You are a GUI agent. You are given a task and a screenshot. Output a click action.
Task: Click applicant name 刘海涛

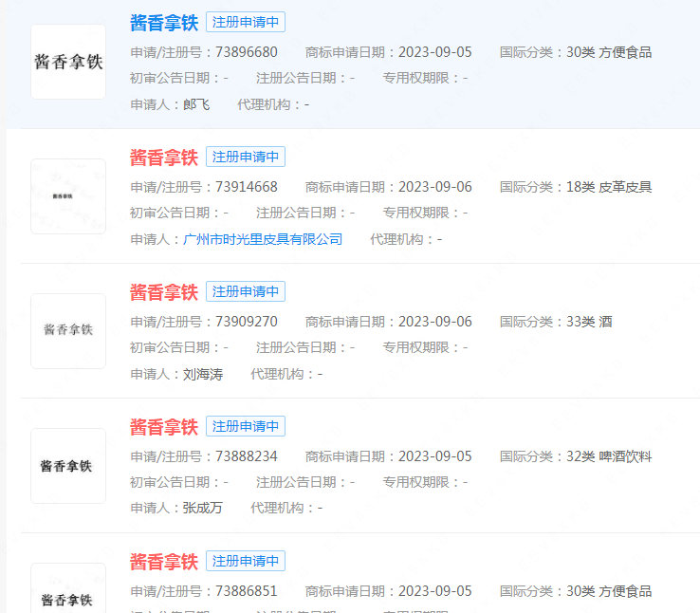tap(203, 374)
